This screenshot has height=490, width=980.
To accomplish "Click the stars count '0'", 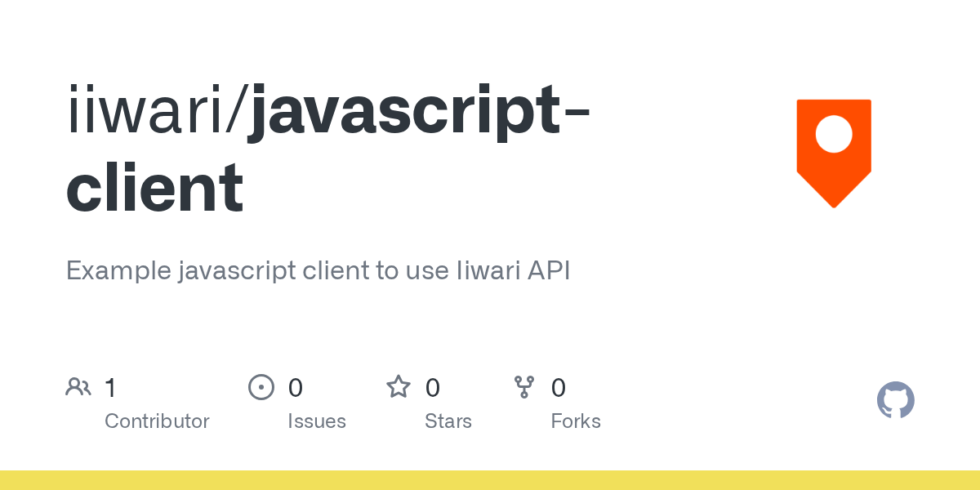I will click(433, 387).
